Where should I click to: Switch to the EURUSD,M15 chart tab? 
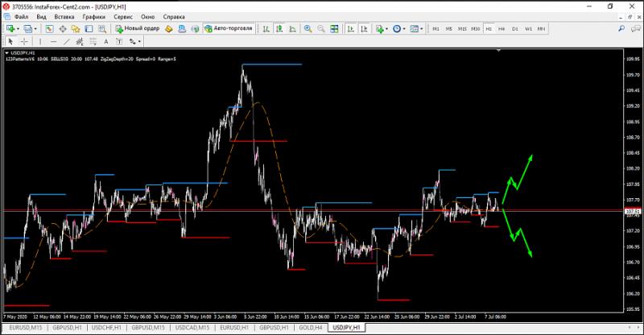[x=26, y=328]
